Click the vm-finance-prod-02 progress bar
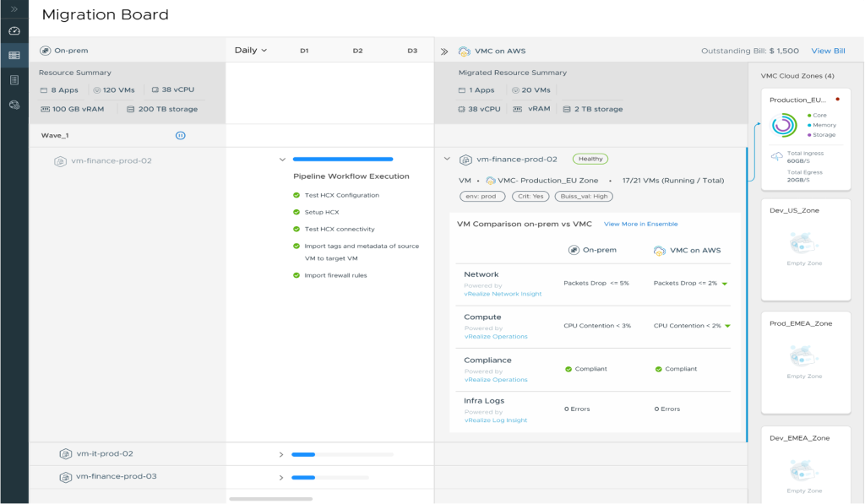 pos(342,159)
